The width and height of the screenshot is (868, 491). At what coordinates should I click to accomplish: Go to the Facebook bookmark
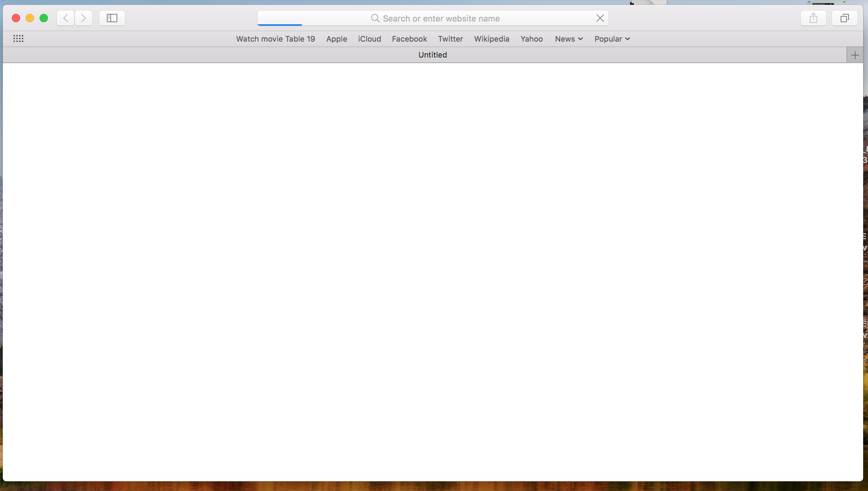pyautogui.click(x=409, y=39)
